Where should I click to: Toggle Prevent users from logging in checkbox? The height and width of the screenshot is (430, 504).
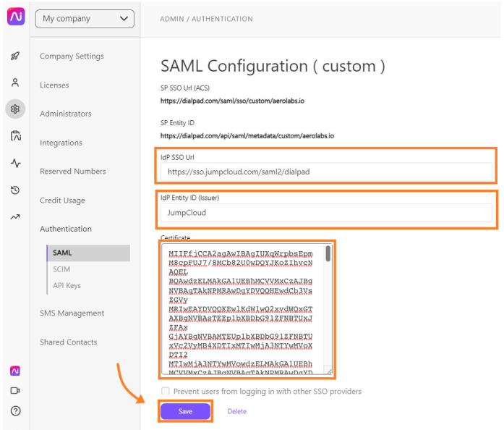click(165, 391)
